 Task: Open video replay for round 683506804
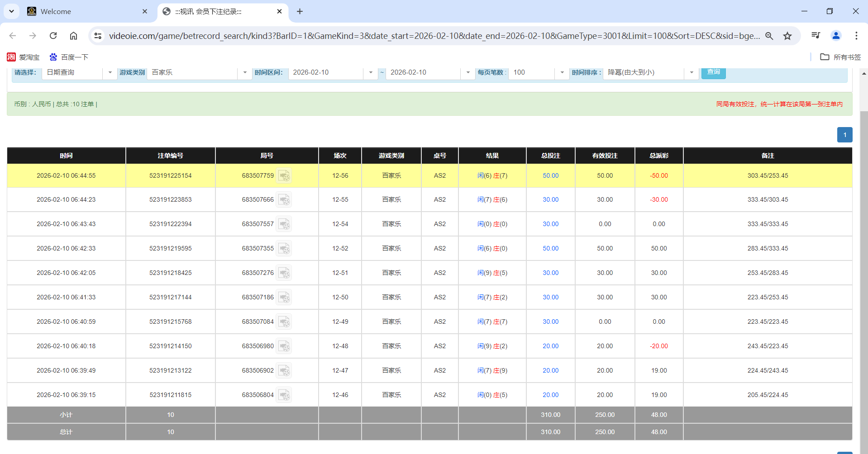pyautogui.click(x=285, y=394)
